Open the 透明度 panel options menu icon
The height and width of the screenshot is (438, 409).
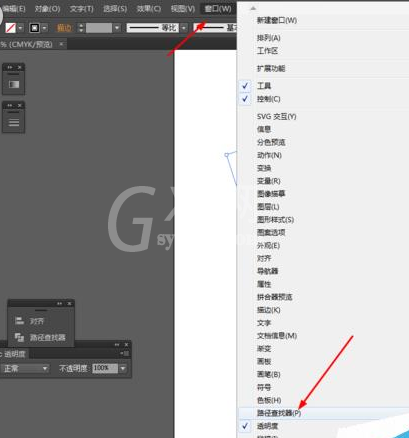[x=126, y=354]
